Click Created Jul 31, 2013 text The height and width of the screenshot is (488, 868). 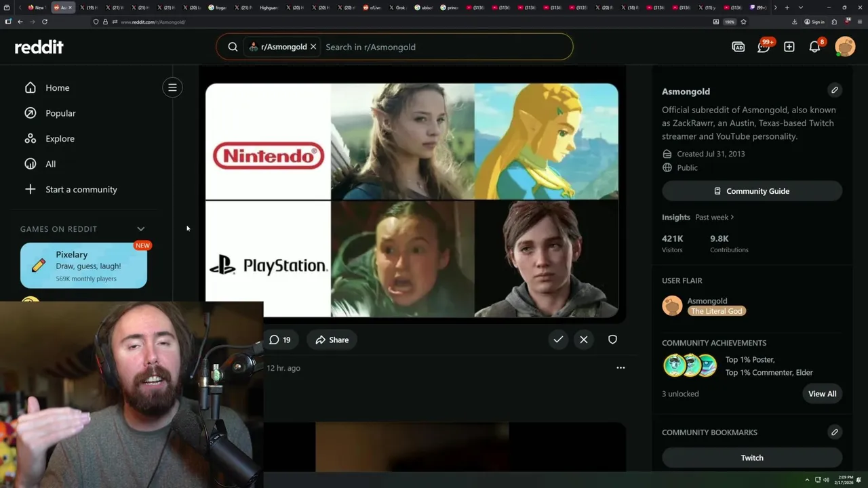point(711,154)
